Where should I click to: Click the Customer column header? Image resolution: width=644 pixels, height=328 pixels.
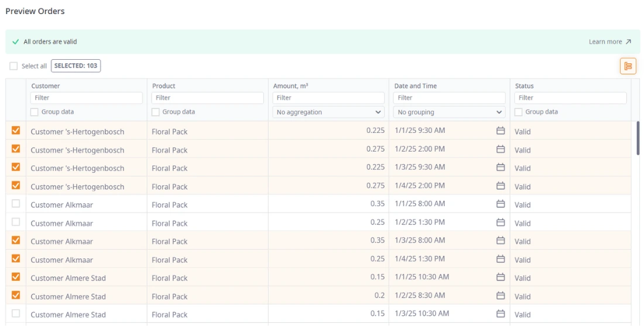coord(46,86)
